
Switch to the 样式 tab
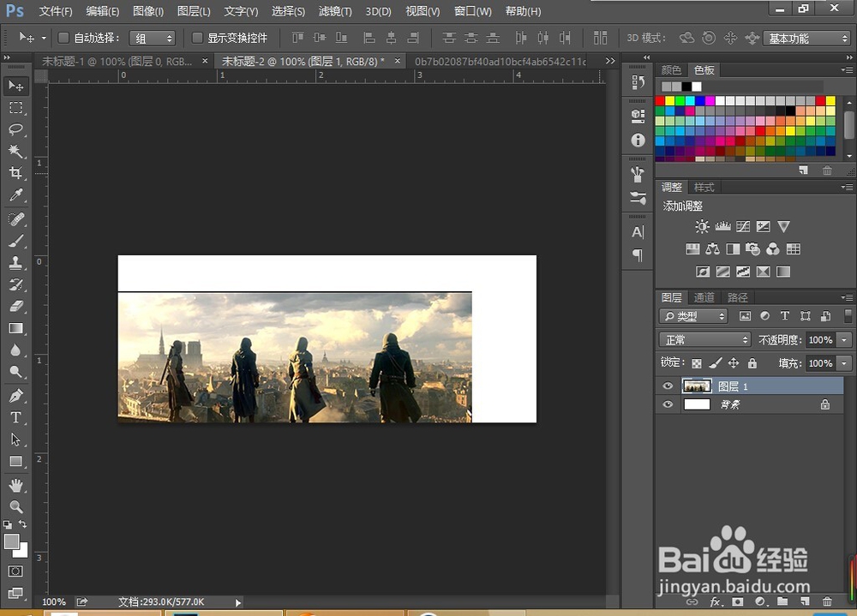pos(704,188)
